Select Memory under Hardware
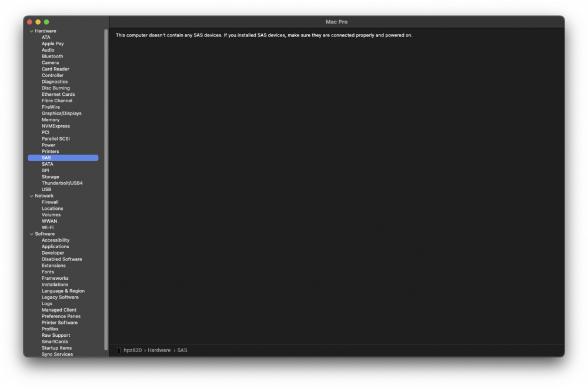Image resolution: width=588 pixels, height=388 pixels. pos(50,120)
